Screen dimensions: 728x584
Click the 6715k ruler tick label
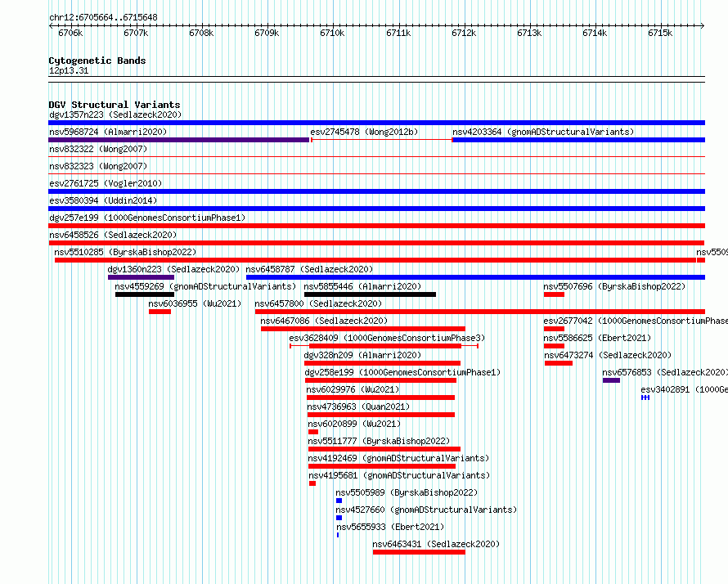[660, 33]
